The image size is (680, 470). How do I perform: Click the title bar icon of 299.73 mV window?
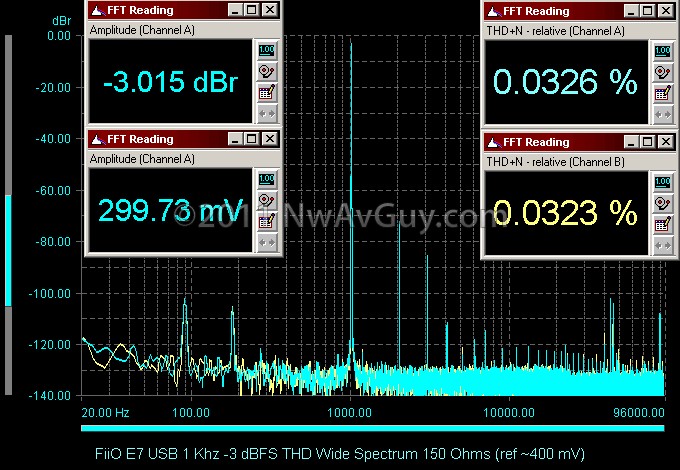pos(98,139)
